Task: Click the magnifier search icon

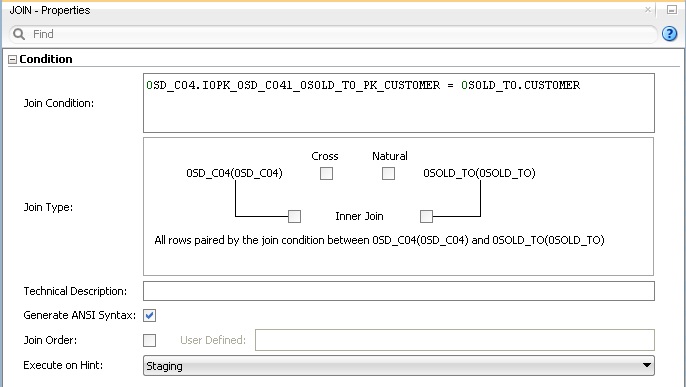Action: click(18, 34)
